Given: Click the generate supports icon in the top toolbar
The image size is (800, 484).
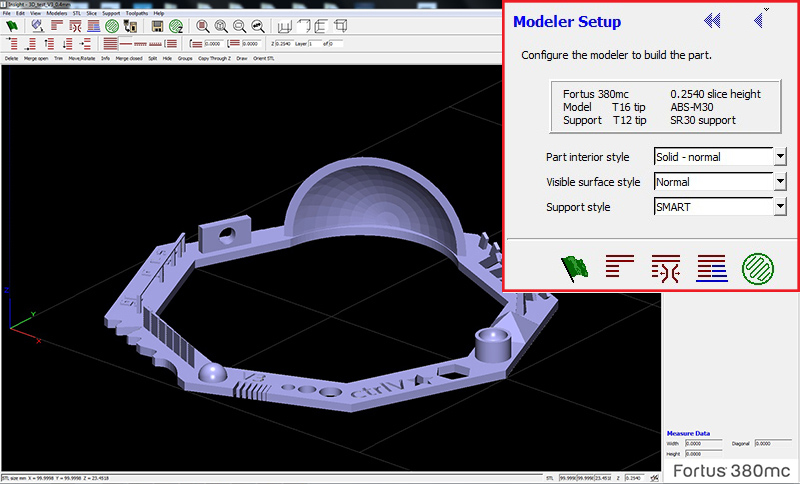Looking at the screenshot, I should click(x=75, y=26).
